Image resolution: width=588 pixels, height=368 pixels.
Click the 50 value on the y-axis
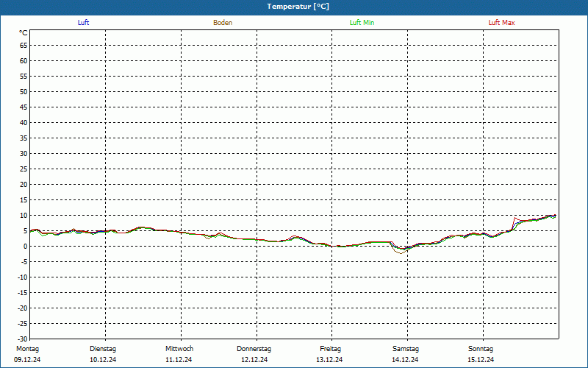coord(24,91)
